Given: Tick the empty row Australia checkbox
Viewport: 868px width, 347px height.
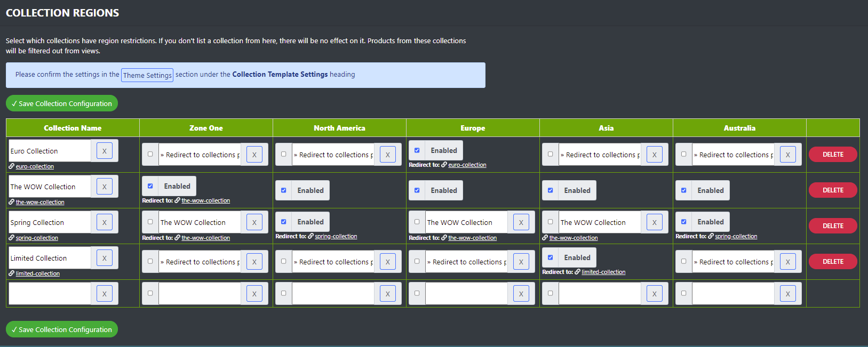Looking at the screenshot, I should click(683, 293).
